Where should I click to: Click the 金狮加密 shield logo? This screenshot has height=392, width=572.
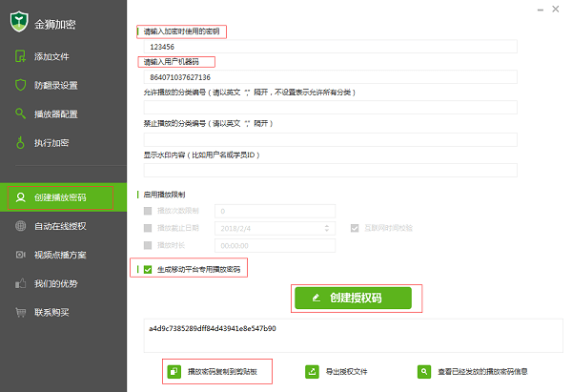pyautogui.click(x=19, y=22)
